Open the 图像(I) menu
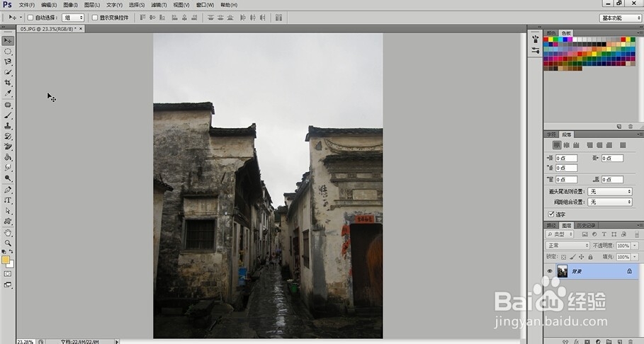 pyautogui.click(x=71, y=5)
